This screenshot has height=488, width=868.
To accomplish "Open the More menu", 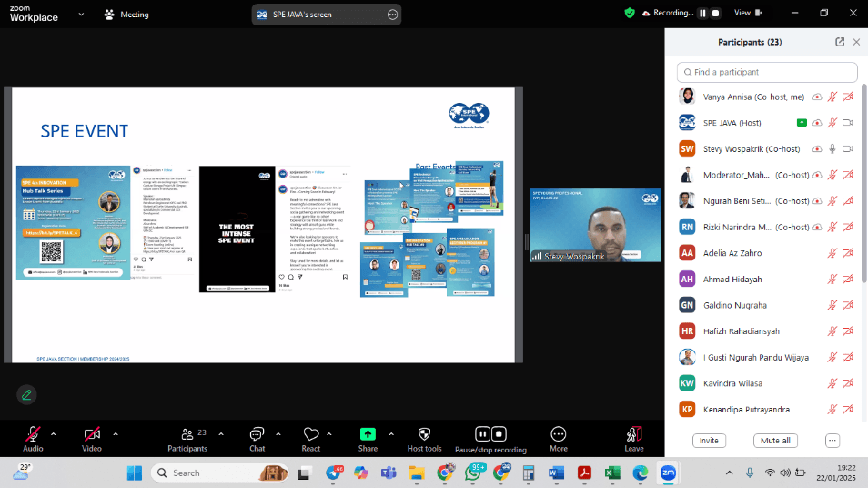I will click(558, 439).
